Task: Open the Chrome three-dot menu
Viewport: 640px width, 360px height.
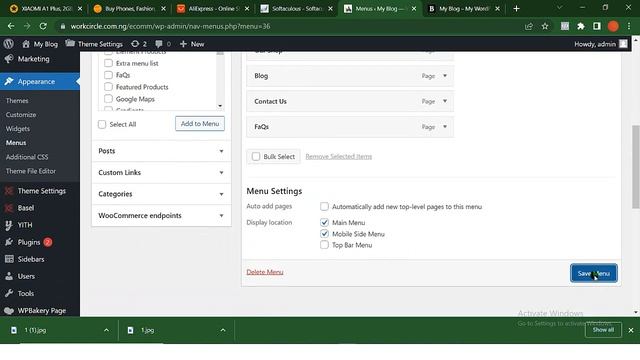Action: pyautogui.click(x=629, y=26)
